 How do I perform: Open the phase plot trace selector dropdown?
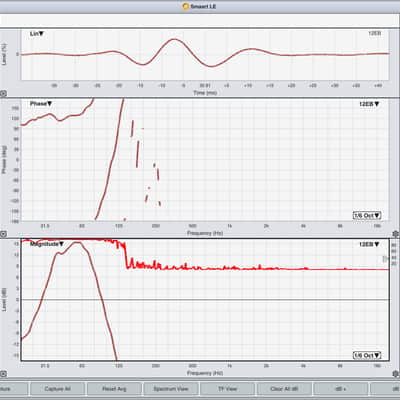[369, 104]
